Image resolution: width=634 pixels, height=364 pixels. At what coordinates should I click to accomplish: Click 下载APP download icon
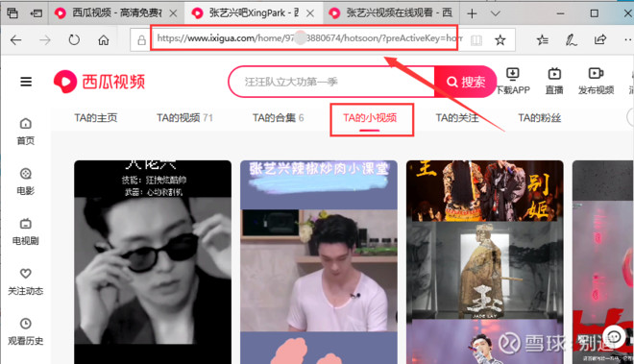point(513,82)
